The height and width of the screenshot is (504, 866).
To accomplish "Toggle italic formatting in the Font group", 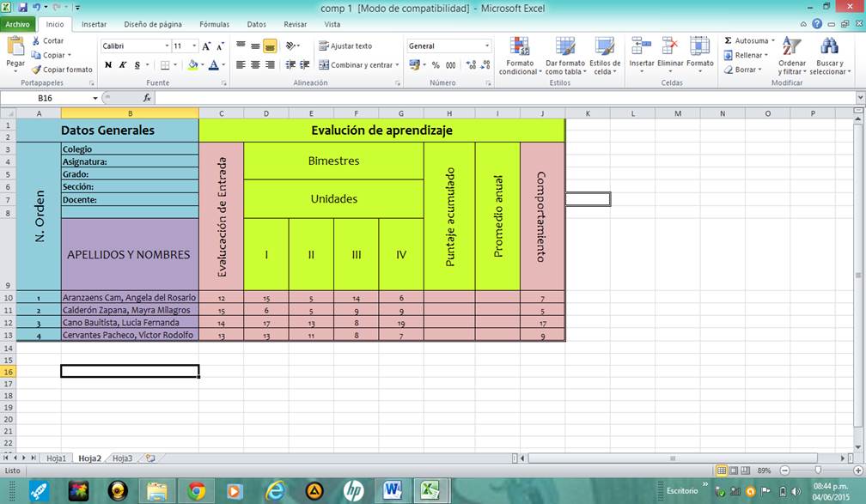I will (x=122, y=65).
